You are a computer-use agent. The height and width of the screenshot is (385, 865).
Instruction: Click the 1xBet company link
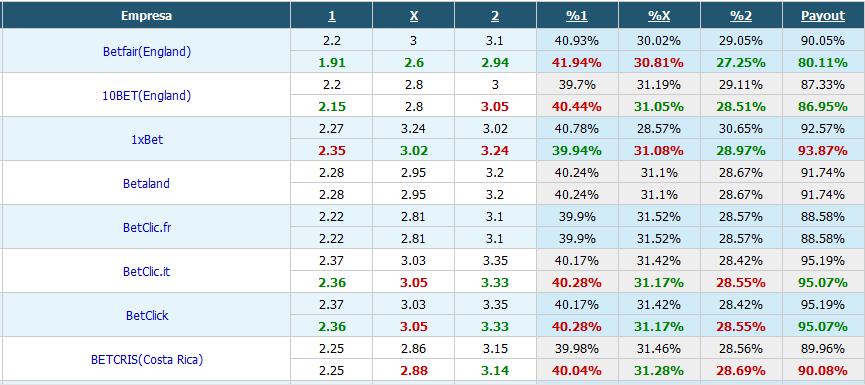[147, 140]
